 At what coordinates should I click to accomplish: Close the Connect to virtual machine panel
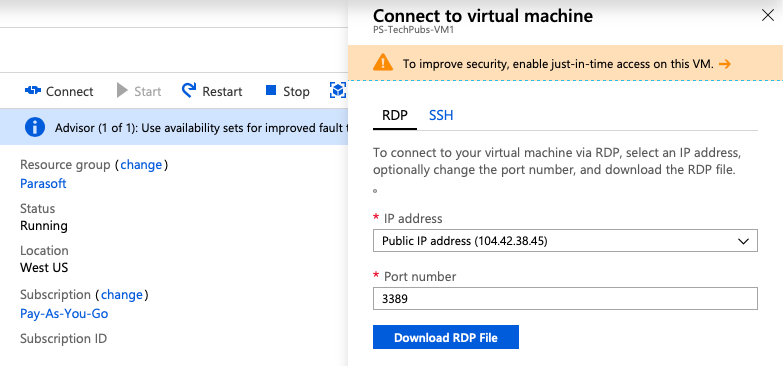[x=768, y=15]
